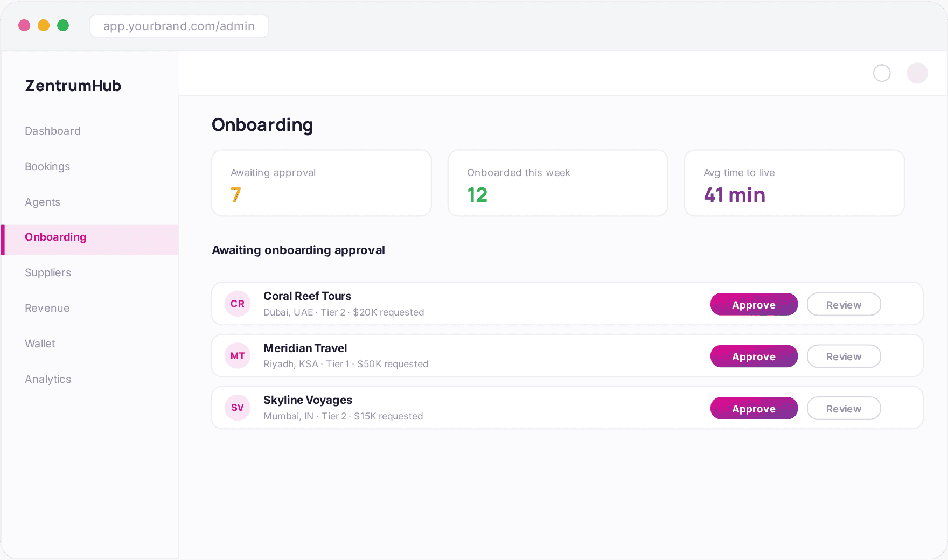Image resolution: width=948 pixels, height=560 pixels.
Task: Open the Onboarded this week stat card
Action: point(558,183)
